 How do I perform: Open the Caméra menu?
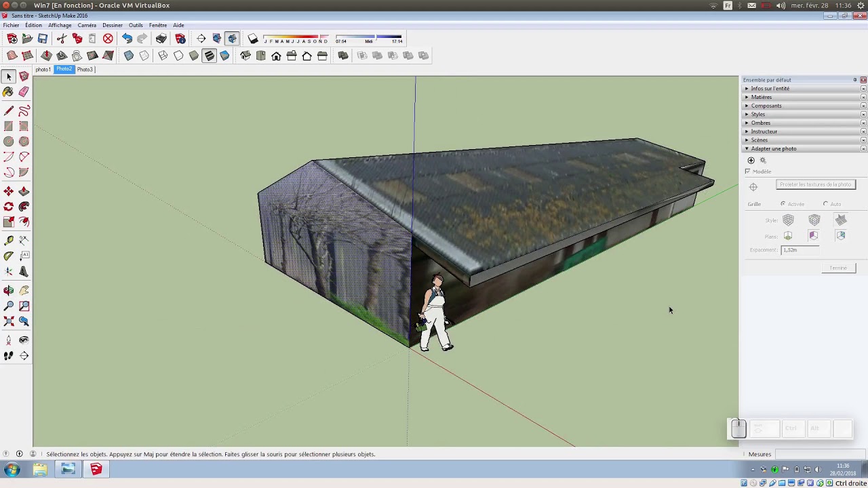[87, 25]
